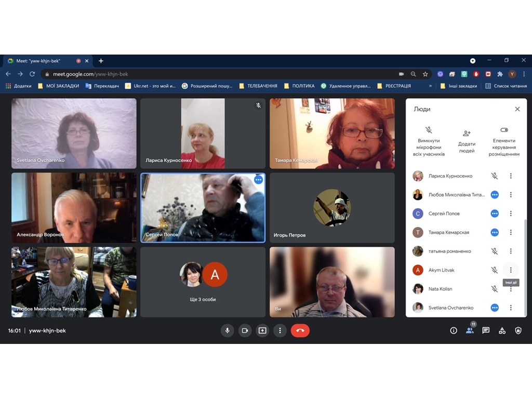Mute Лариса Курносенко in the people list
Screen dimensions: 532x399
coord(495,176)
